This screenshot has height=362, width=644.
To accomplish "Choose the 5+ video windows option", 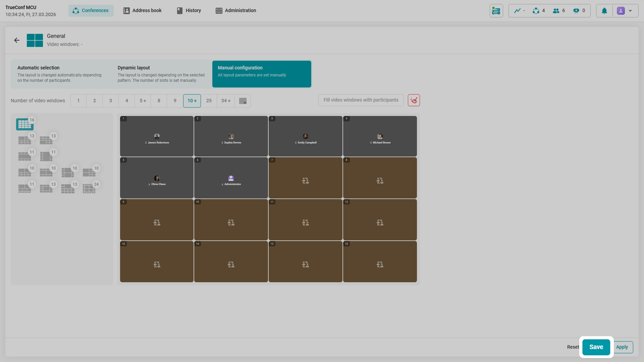I will point(143,101).
